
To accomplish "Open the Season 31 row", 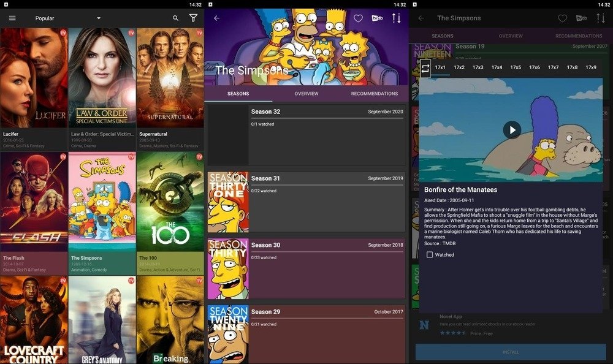I will coord(306,202).
